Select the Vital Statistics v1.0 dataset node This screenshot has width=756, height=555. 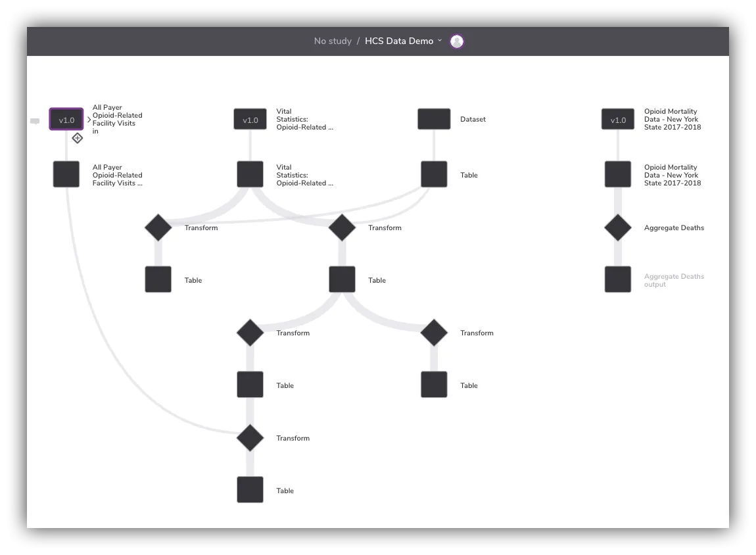tap(250, 119)
